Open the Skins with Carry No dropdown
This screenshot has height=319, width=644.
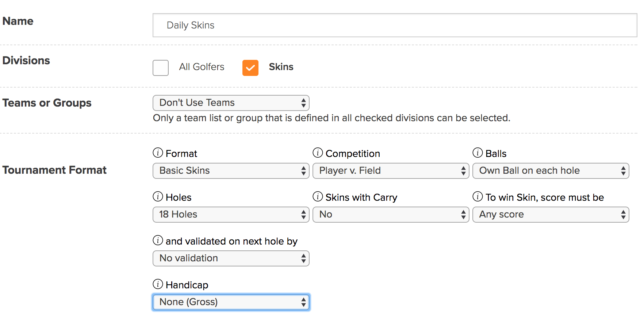coord(391,215)
